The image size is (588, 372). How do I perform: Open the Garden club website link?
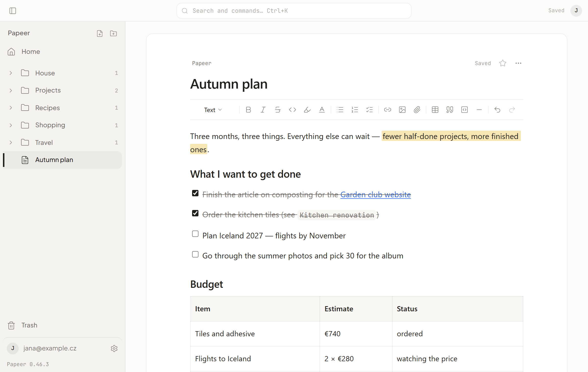tap(376, 195)
